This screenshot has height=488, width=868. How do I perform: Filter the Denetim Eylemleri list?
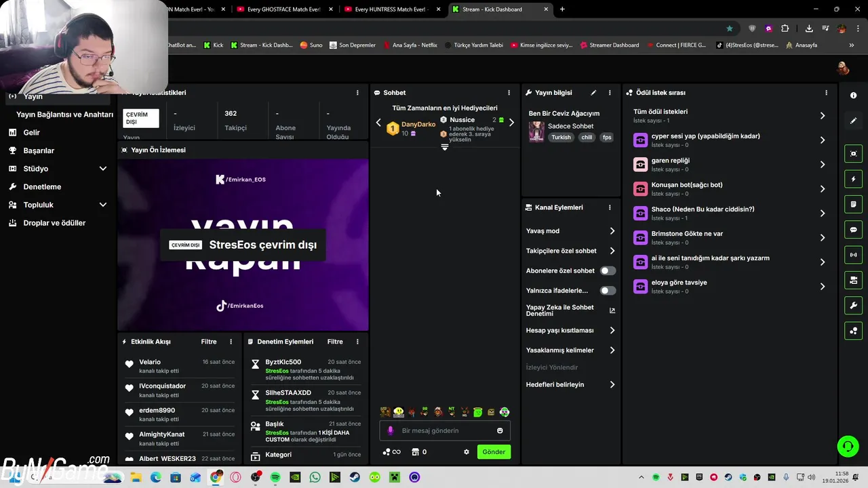(335, 342)
